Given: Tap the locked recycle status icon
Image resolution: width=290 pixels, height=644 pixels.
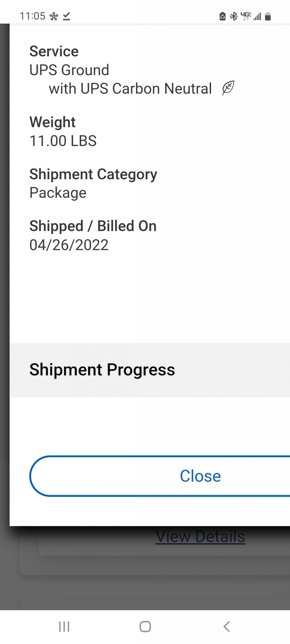Looking at the screenshot, I should tap(222, 16).
